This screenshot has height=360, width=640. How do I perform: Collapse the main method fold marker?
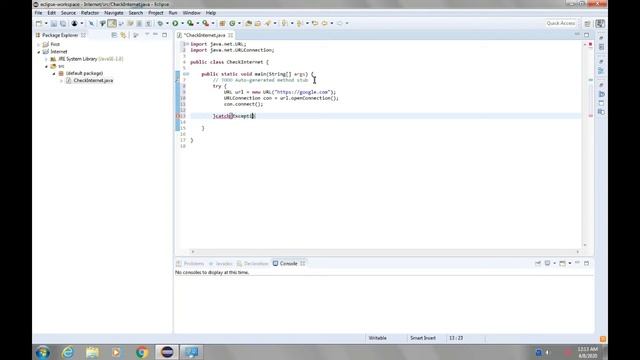(188, 74)
